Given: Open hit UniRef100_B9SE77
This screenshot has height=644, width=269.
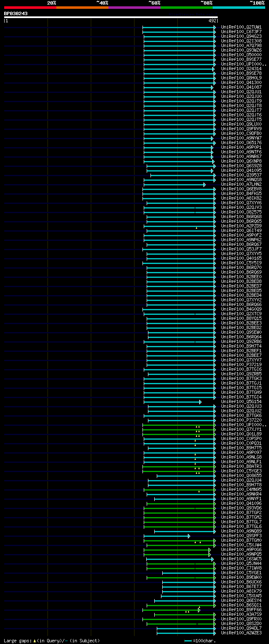Looking at the screenshot, I should pos(241,59).
